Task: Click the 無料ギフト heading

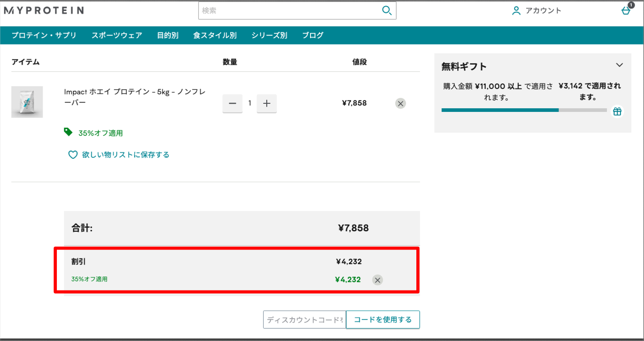Action: [x=464, y=66]
